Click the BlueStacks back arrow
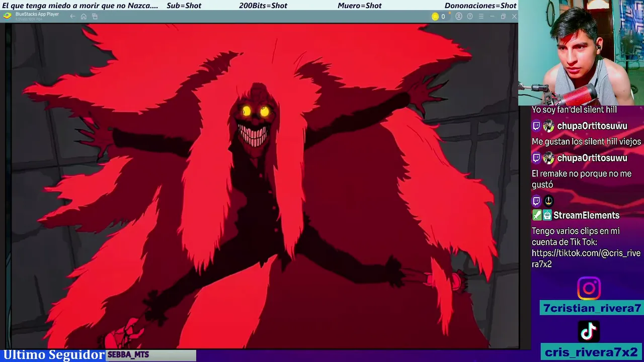644x362 pixels. 72,17
